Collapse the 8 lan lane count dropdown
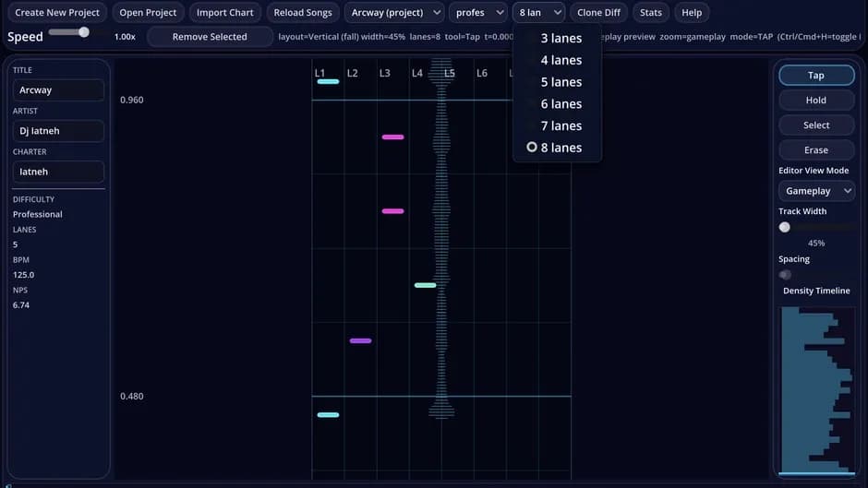Screen dimensions: 868x488 pos(538,12)
